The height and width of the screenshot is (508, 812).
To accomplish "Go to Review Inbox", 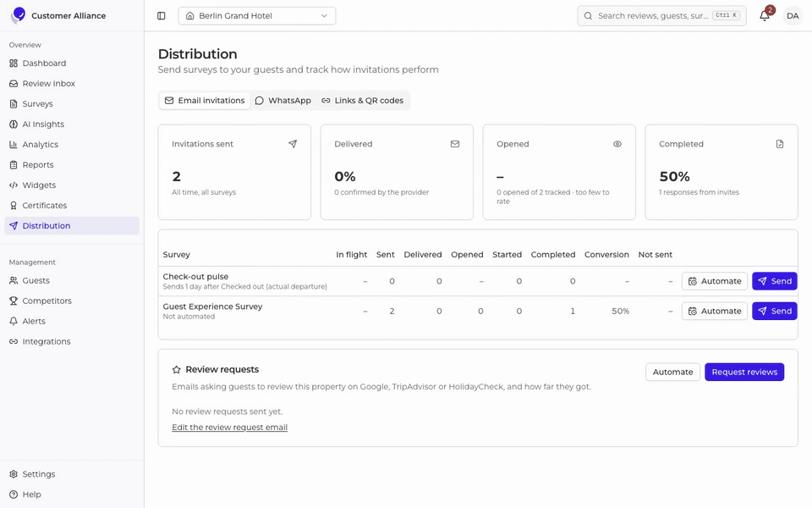I will [x=71, y=84].
